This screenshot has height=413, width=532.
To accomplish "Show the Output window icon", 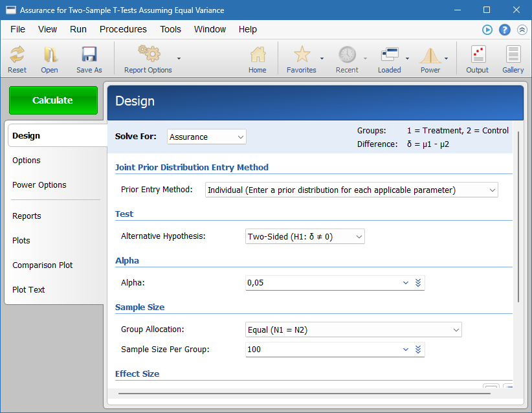I will tap(478, 54).
